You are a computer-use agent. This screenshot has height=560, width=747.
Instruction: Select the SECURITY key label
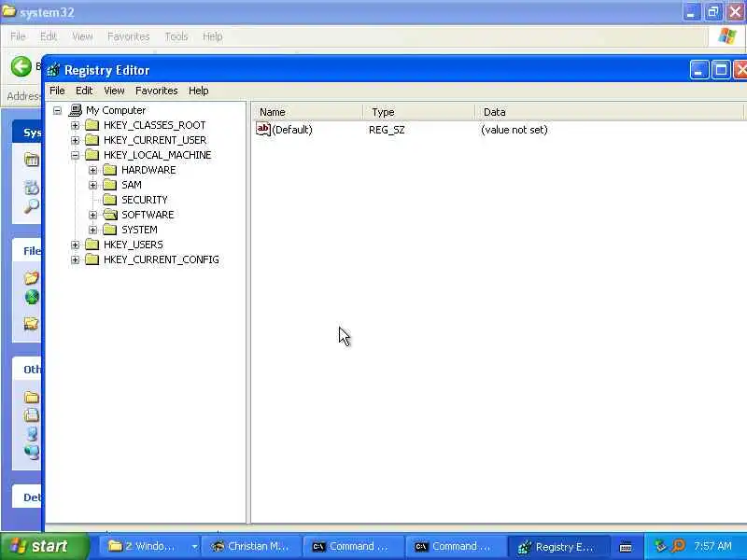coord(145,200)
